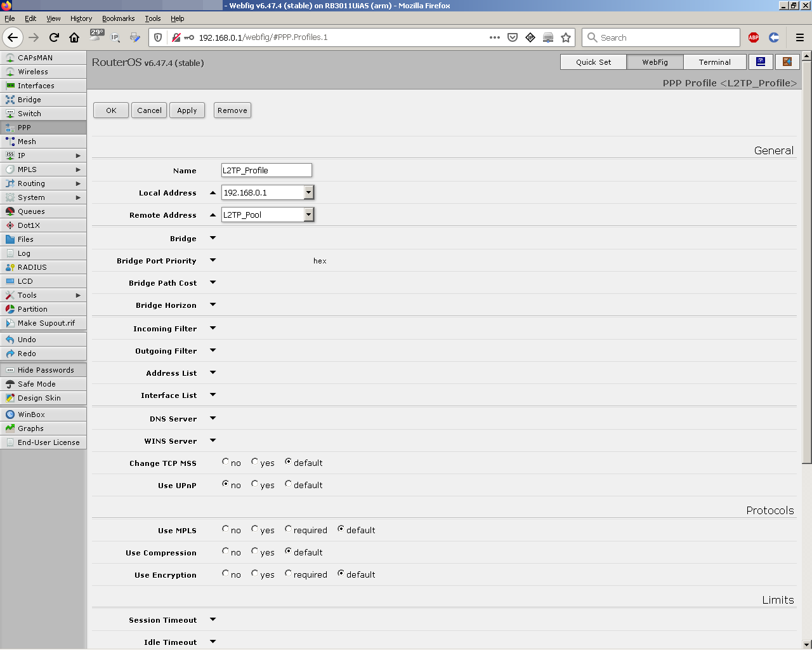Open the Tools menu in Firefox
The image size is (812, 650).
(x=153, y=18)
